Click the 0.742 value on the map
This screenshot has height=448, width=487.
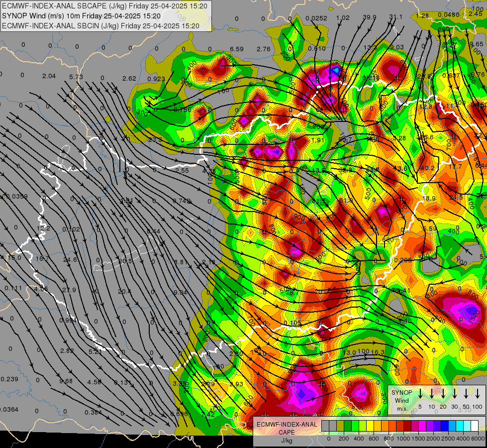pyautogui.click(x=182, y=201)
